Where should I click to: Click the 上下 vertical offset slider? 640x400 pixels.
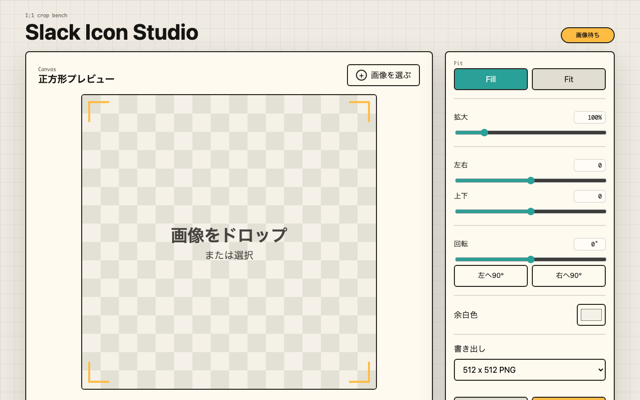pyautogui.click(x=530, y=211)
